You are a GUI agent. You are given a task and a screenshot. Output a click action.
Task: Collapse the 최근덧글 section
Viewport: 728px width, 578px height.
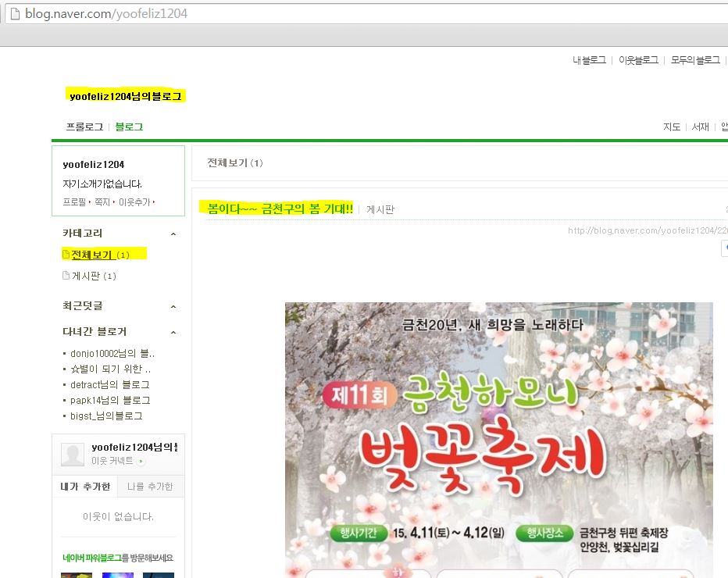click(173, 306)
